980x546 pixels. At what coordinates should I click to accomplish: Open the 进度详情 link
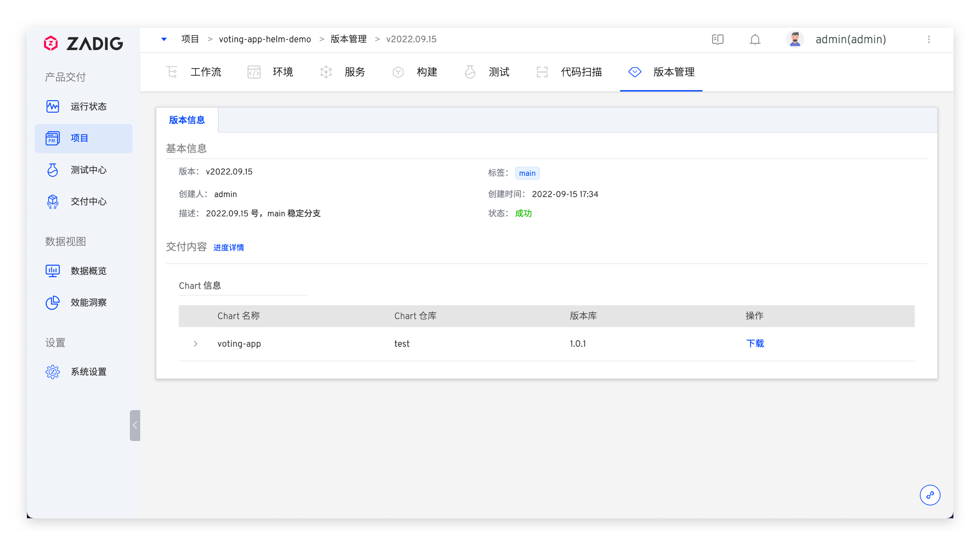pos(229,247)
